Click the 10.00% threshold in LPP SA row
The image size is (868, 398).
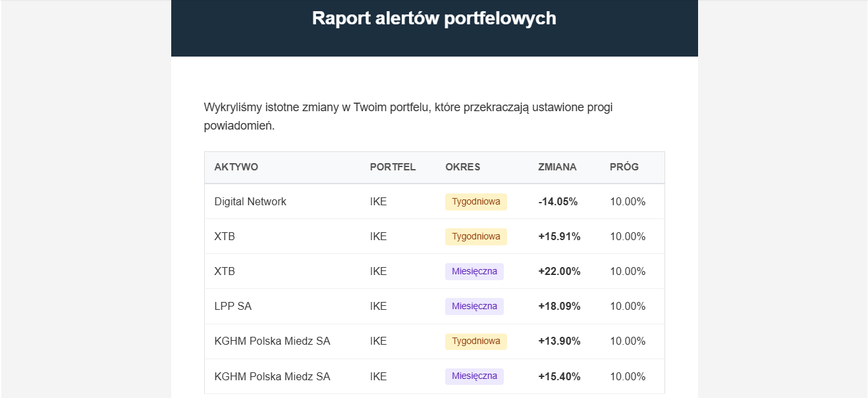(628, 307)
